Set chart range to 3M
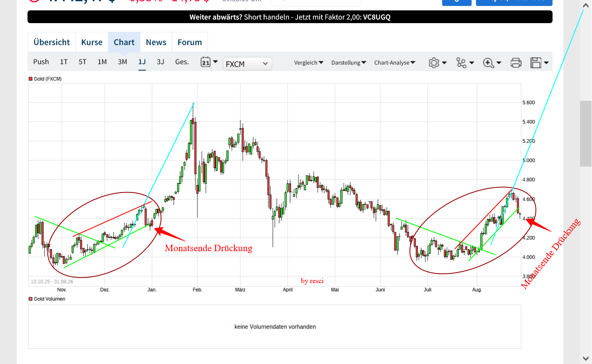 (x=122, y=62)
